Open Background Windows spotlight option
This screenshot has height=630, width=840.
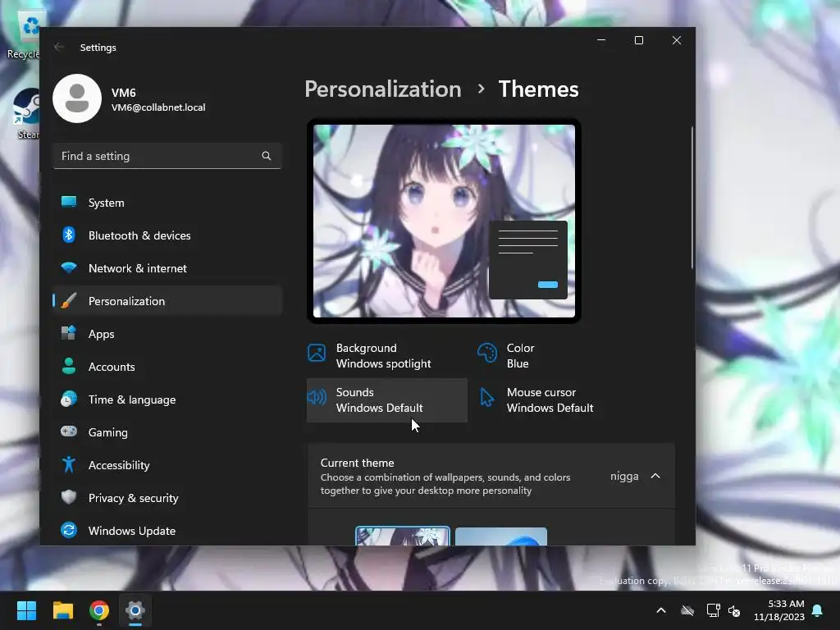pos(387,356)
